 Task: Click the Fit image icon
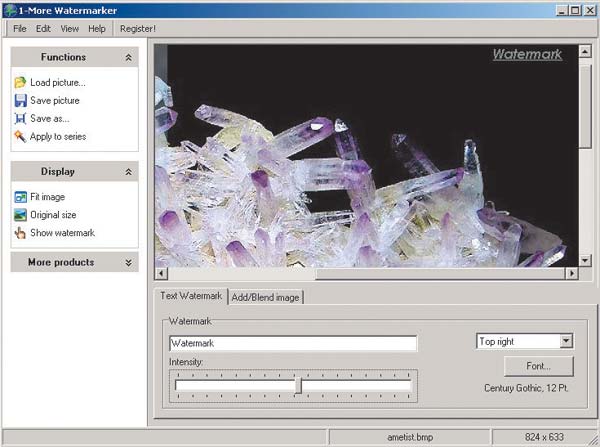pyautogui.click(x=20, y=197)
